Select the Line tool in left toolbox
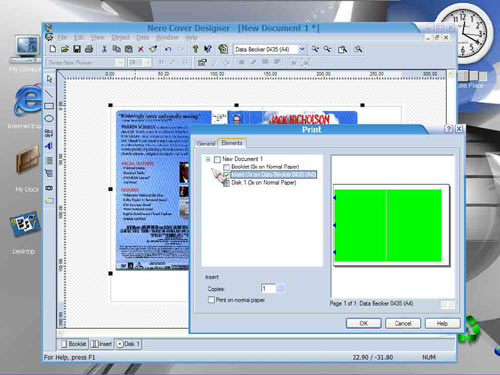 [x=49, y=93]
